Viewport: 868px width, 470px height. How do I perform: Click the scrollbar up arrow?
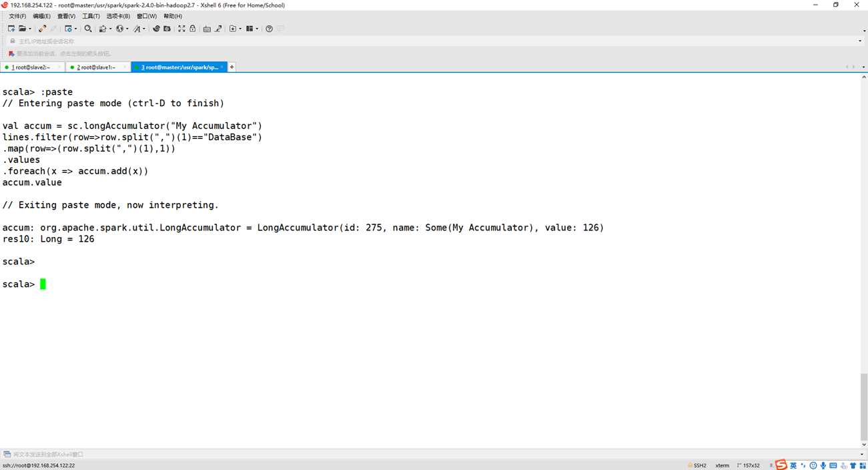pos(864,77)
